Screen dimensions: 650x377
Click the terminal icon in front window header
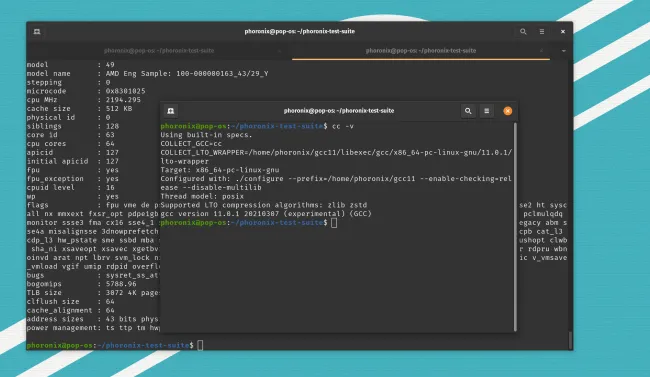171,111
